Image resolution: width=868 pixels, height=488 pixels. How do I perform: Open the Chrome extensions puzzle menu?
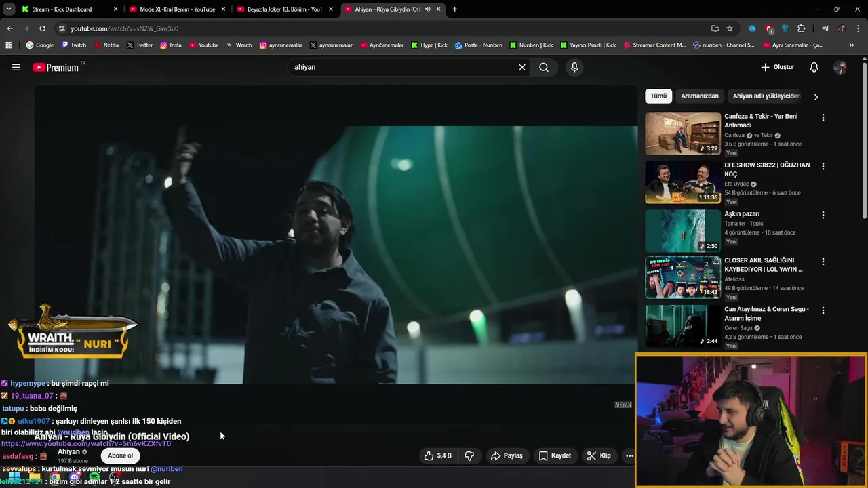(802, 28)
